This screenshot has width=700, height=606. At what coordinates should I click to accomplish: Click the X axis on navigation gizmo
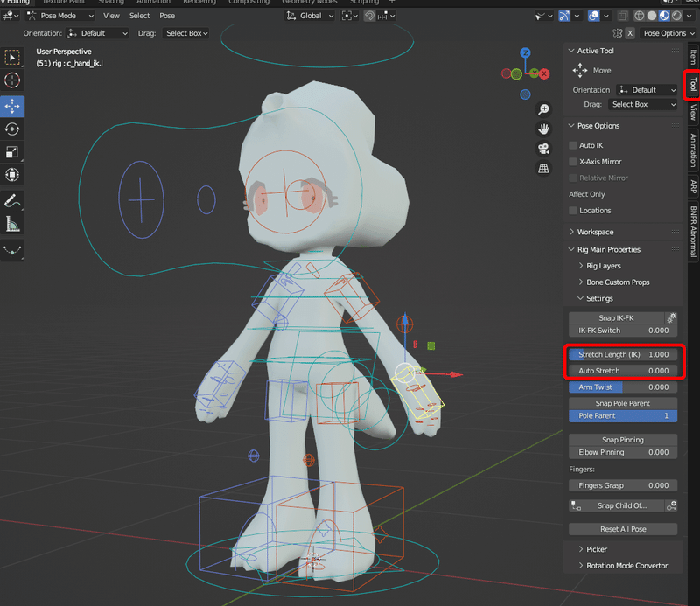[x=543, y=74]
